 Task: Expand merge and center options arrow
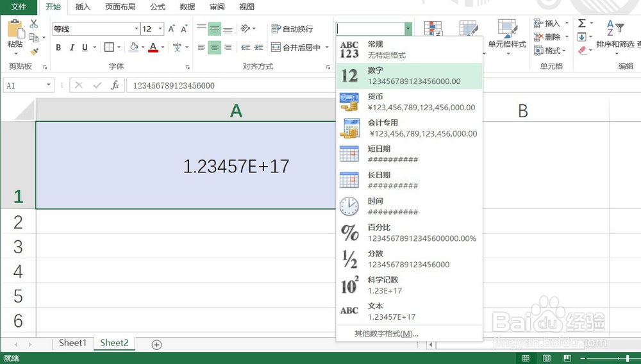[x=327, y=47]
